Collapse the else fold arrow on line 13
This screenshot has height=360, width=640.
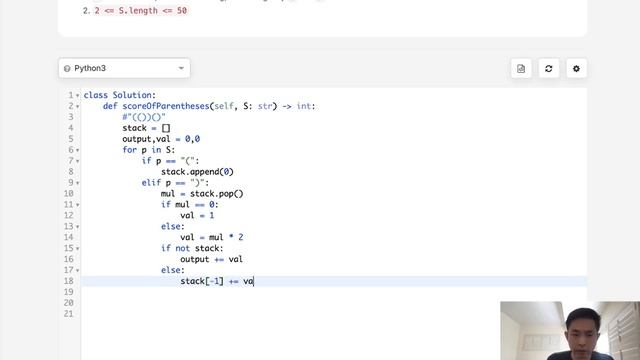point(78,227)
